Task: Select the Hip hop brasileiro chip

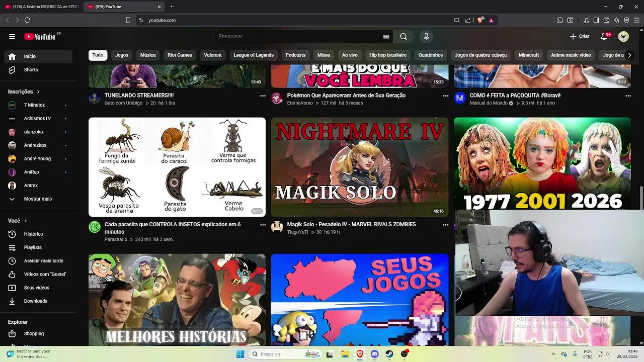Action: 388,55
